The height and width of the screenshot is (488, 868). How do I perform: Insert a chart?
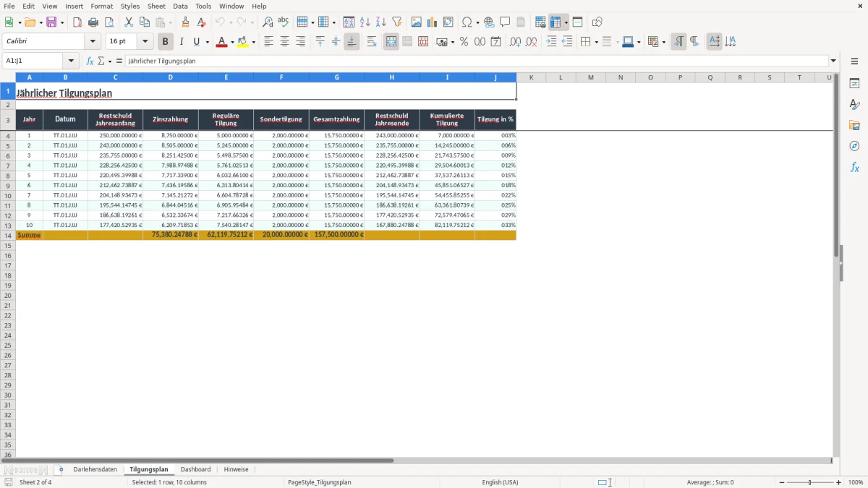(433, 22)
